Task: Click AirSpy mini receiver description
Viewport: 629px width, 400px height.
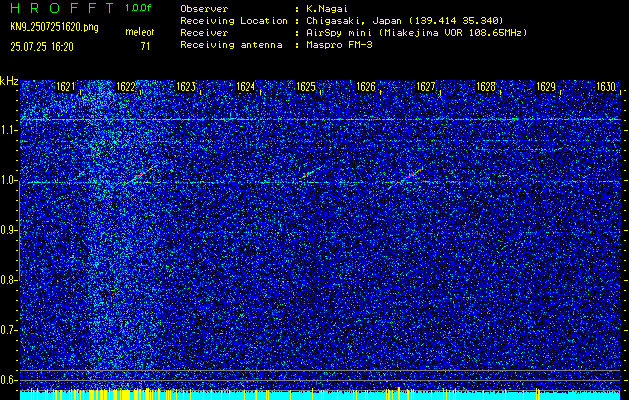Action: (417, 33)
